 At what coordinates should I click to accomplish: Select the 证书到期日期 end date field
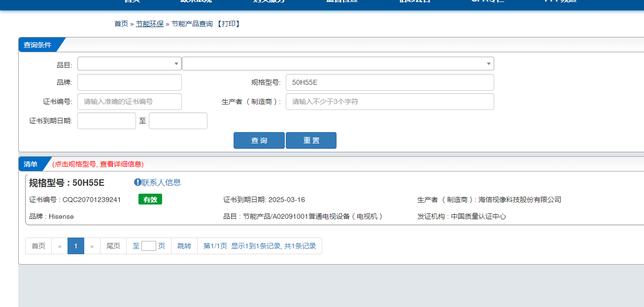[178, 121]
